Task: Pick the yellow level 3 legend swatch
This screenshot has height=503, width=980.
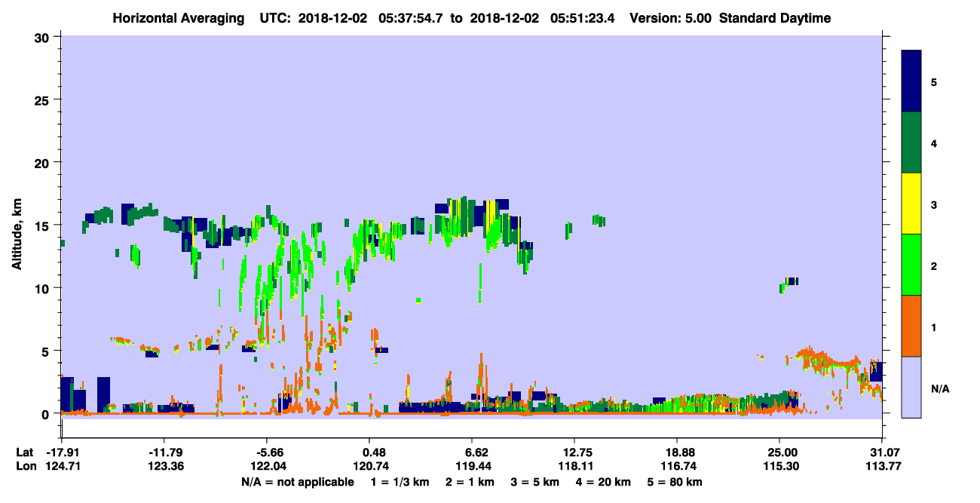Action: pos(911,204)
